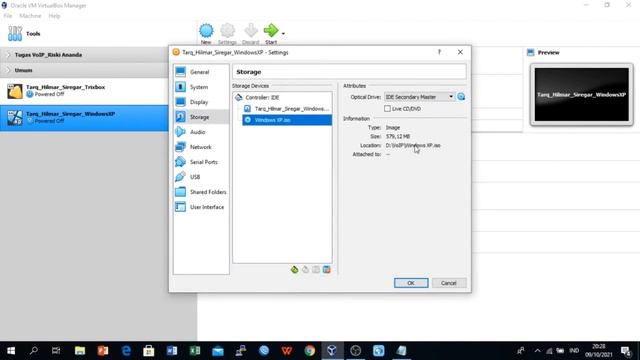Open Microsoft Edge from the taskbar
The image size is (640, 360).
pyautogui.click(x=126, y=351)
